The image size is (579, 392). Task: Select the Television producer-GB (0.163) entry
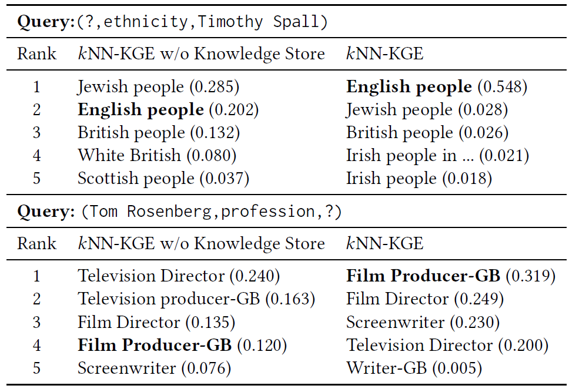point(196,299)
